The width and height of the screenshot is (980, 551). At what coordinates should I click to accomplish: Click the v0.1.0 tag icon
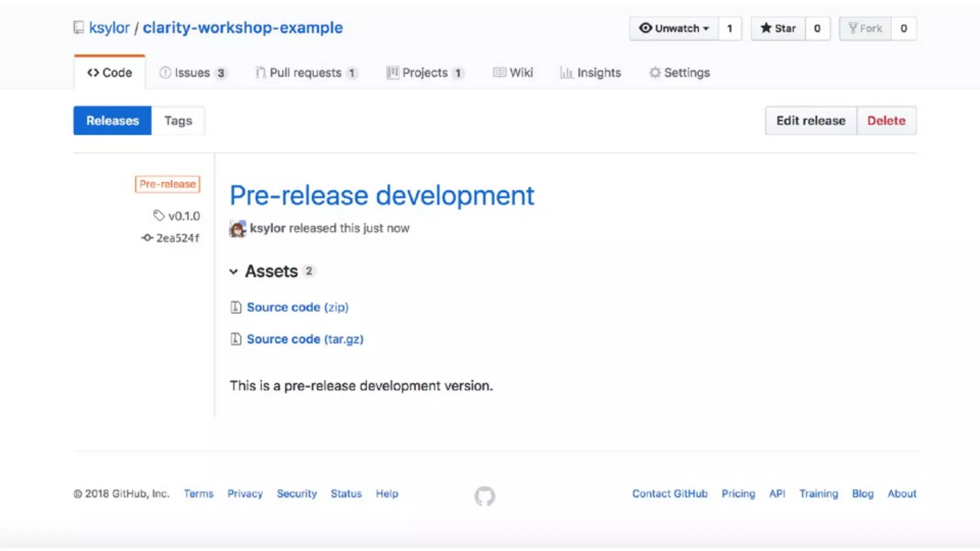coord(159,215)
